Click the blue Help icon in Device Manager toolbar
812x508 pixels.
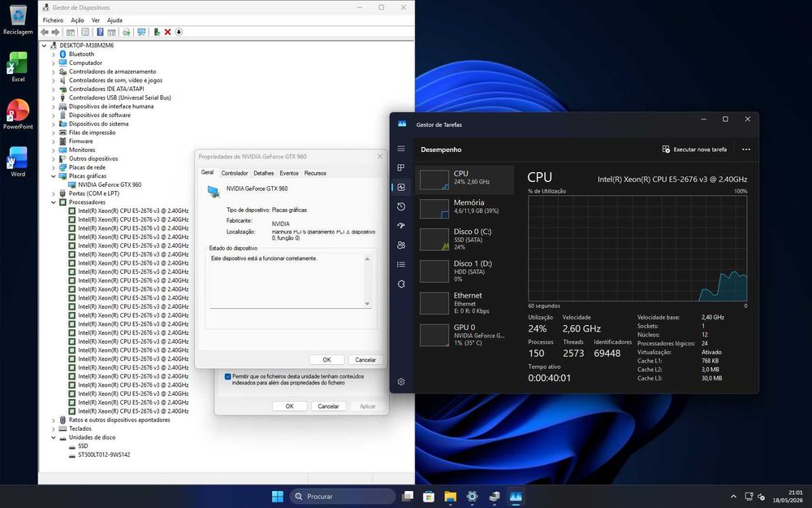100,33
